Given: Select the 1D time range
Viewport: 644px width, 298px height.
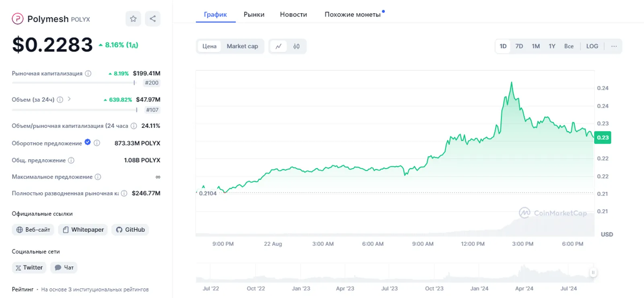Looking at the screenshot, I should [x=503, y=46].
